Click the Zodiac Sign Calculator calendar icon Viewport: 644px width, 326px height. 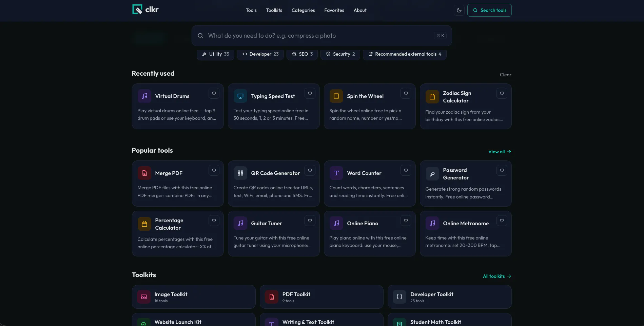tap(432, 97)
